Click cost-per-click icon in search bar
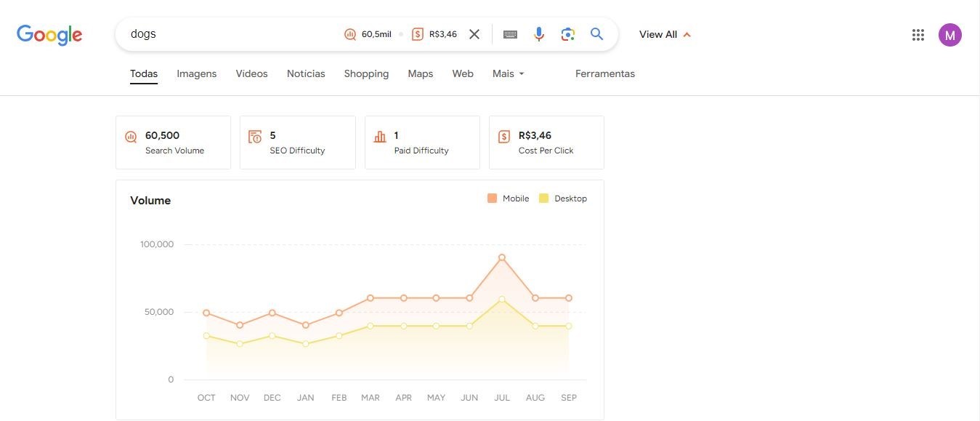Screen dimensions: 980x421 point(417,34)
